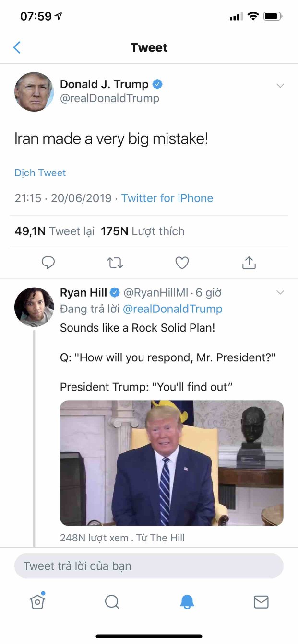Image resolution: width=298 pixels, height=644 pixels.
Task: Tap the back arrow icon
Action: point(17,47)
